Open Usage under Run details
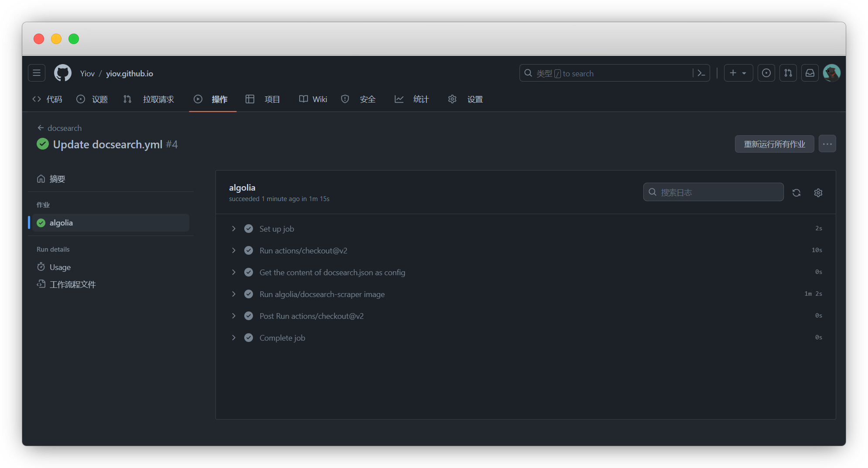This screenshot has width=868, height=468. (x=60, y=267)
